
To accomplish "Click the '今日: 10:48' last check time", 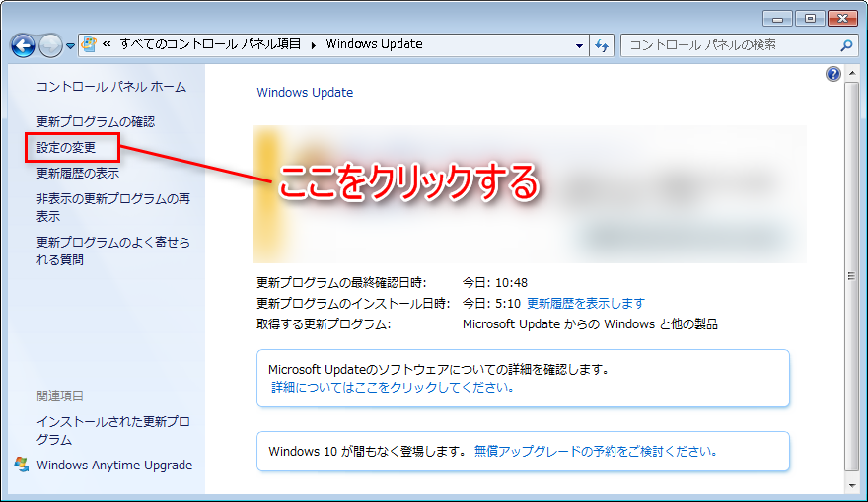I will [x=495, y=283].
